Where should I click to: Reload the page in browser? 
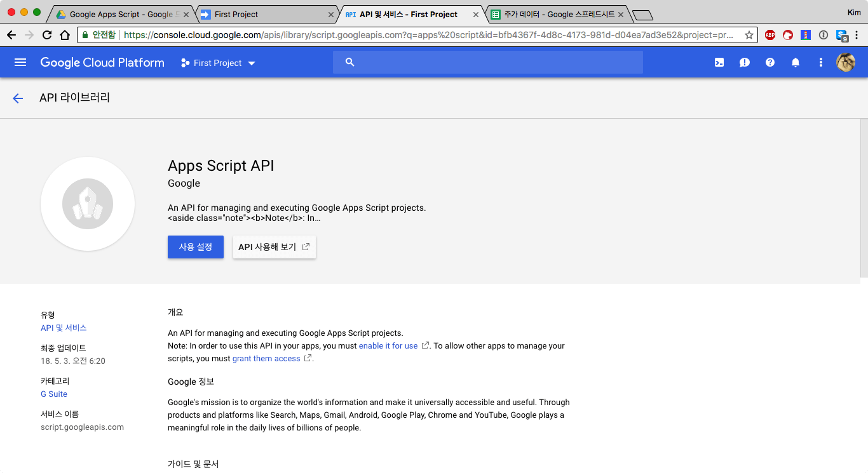[x=47, y=35]
